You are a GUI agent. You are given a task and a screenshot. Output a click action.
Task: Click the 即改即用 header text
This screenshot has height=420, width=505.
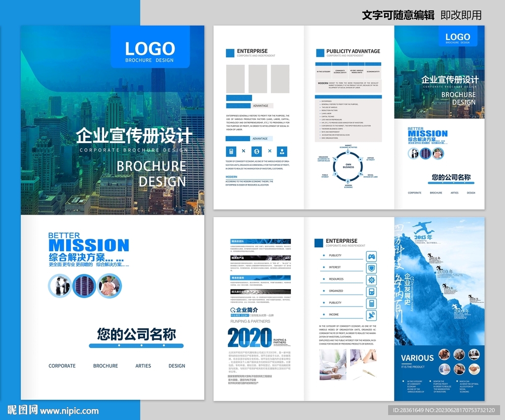click(461, 15)
